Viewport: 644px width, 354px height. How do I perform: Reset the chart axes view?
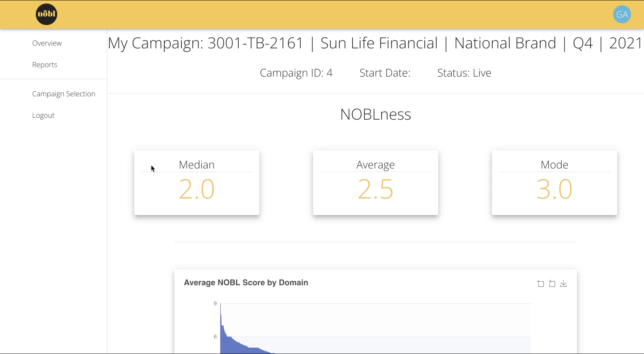coord(552,284)
